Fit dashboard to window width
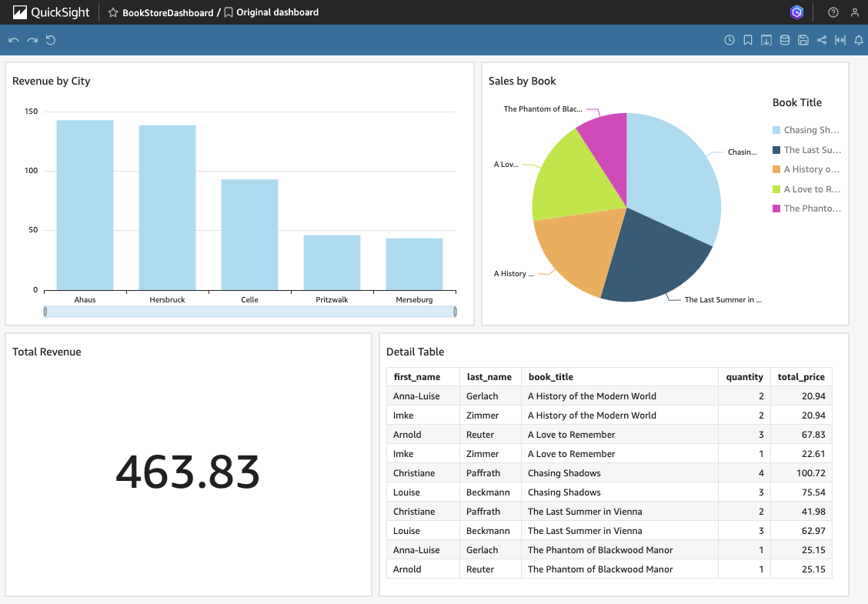 pyautogui.click(x=840, y=39)
